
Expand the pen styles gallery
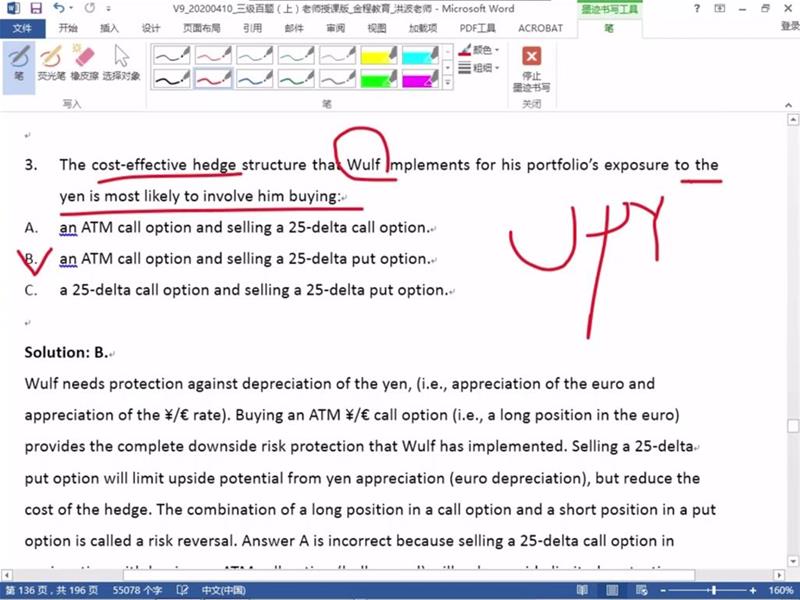448,83
